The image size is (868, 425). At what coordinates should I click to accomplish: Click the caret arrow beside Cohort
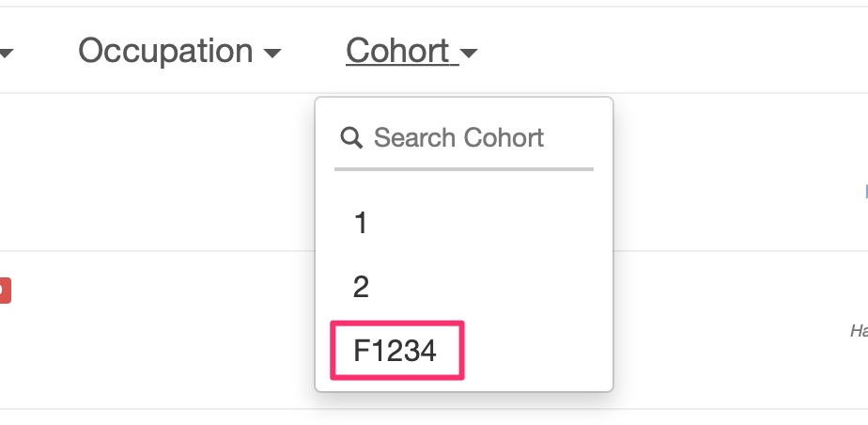point(469,54)
